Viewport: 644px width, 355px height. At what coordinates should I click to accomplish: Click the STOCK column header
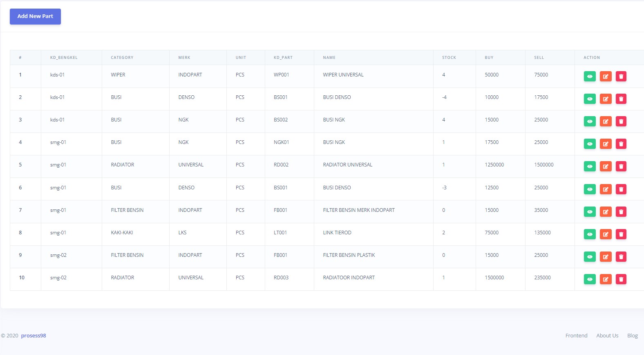[449, 58]
